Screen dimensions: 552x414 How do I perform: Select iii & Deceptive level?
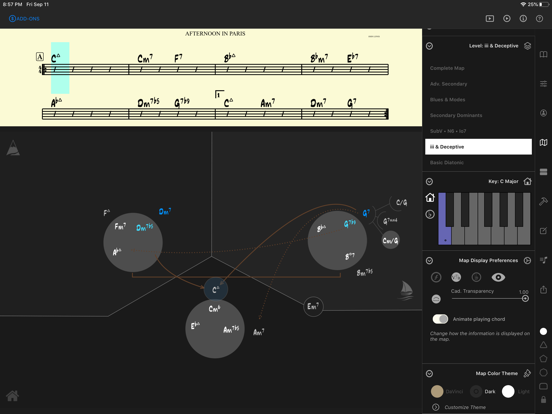(478, 147)
